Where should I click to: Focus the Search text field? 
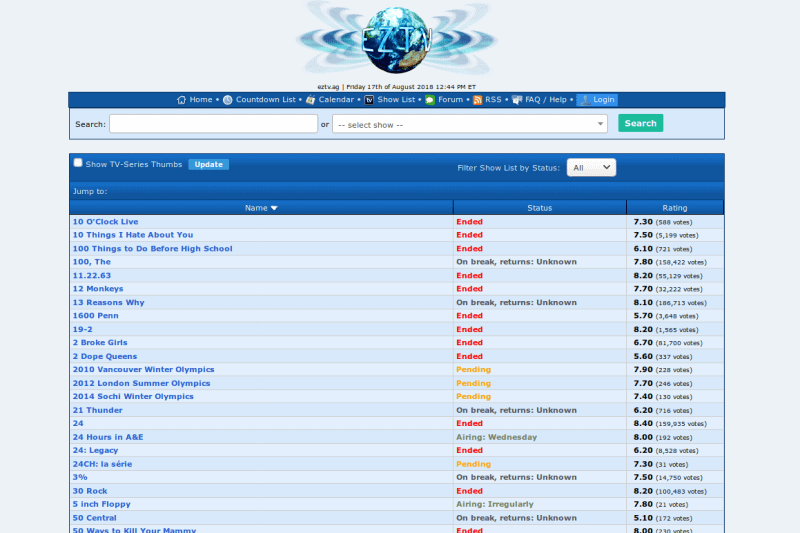pos(213,124)
